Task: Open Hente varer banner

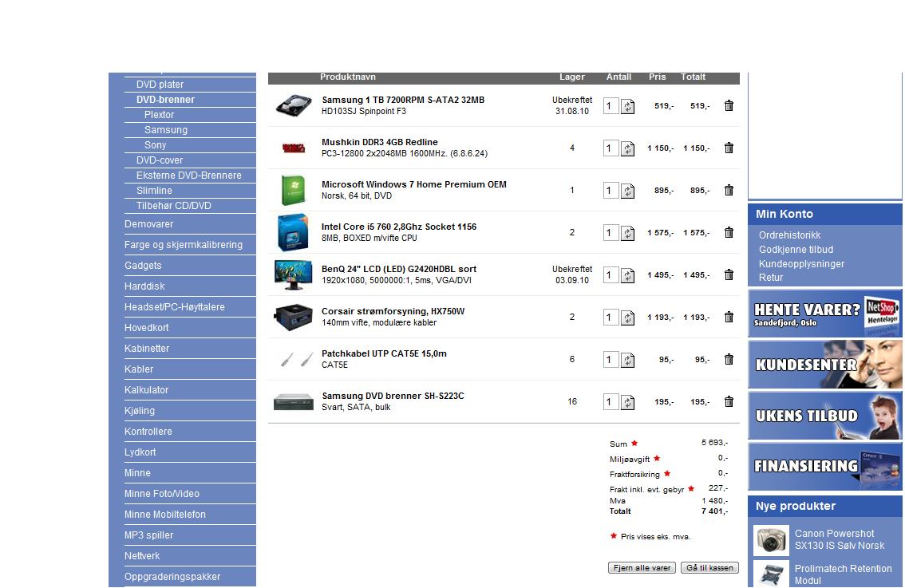Action: [x=824, y=314]
